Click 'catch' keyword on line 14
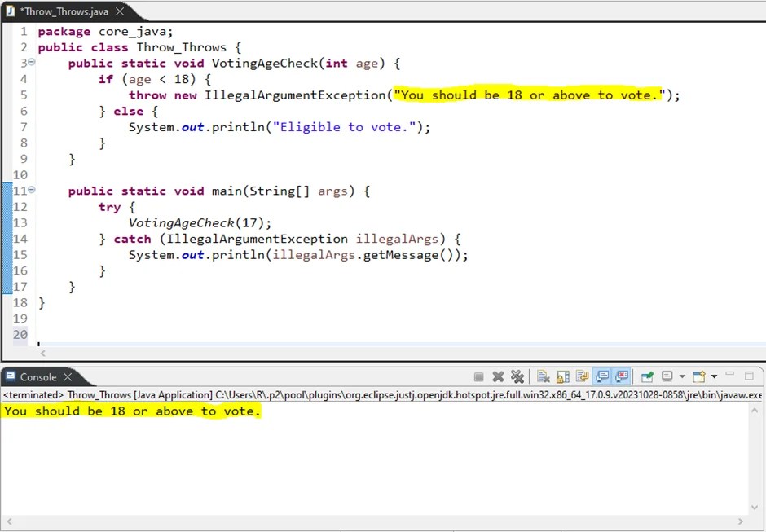 click(132, 239)
